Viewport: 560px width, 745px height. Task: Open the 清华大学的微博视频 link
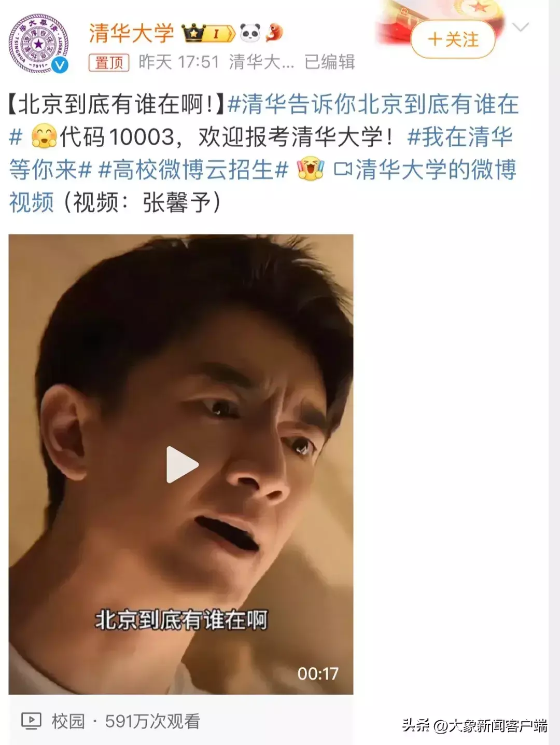click(262, 186)
